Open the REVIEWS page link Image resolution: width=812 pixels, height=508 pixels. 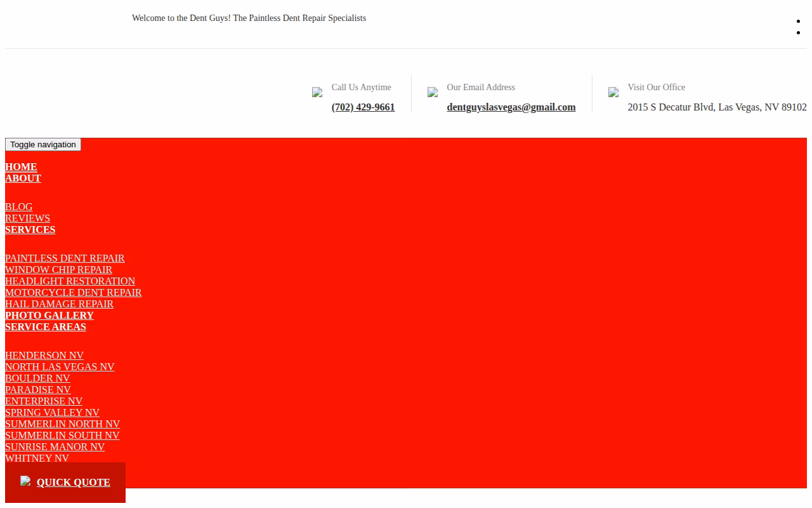[27, 218]
